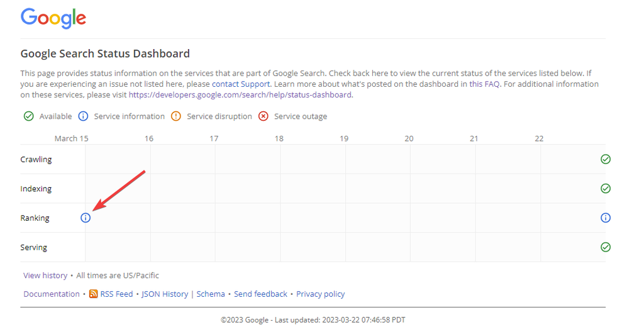644x332 pixels.
Task: Open the Privacy policy link
Action: tap(321, 294)
